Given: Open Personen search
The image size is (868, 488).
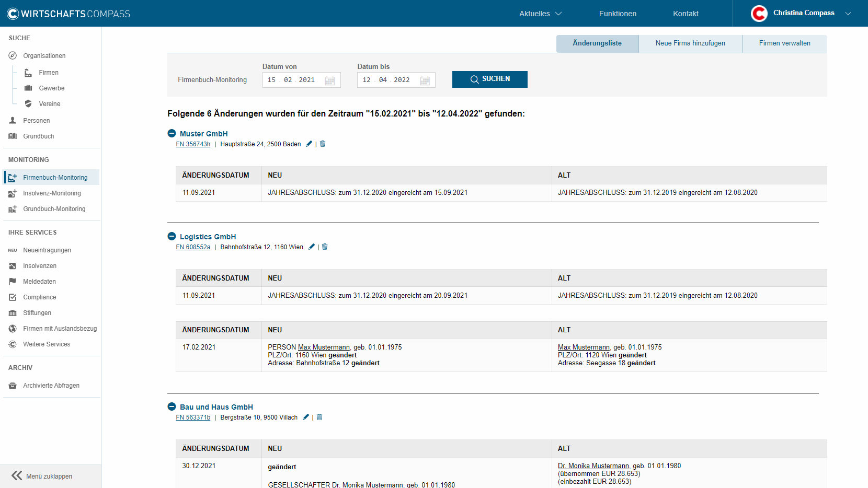Looking at the screenshot, I should point(37,121).
